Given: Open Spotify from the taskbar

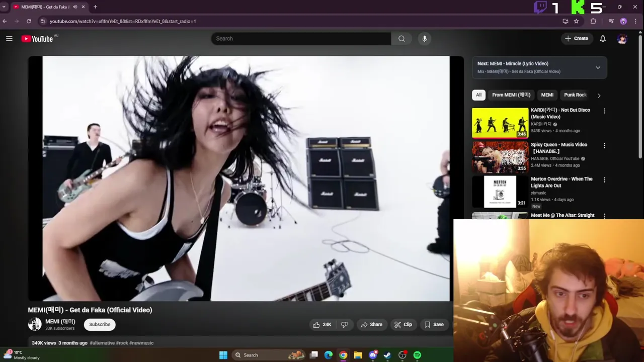Looking at the screenshot, I should [417, 355].
